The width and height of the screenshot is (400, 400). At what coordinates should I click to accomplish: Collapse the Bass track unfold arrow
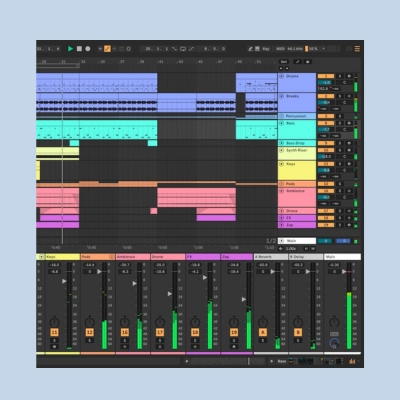coord(281,123)
